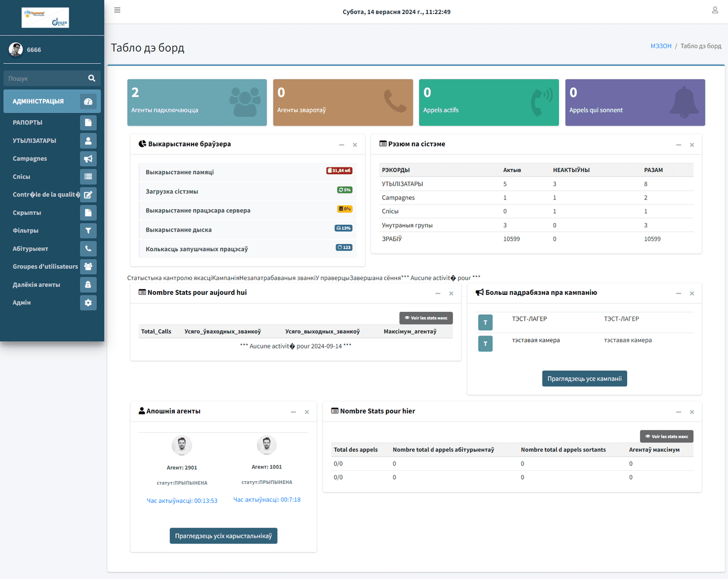The image size is (728, 579).
Task: Open the МЭЗОН breadcrumb link
Action: (660, 46)
